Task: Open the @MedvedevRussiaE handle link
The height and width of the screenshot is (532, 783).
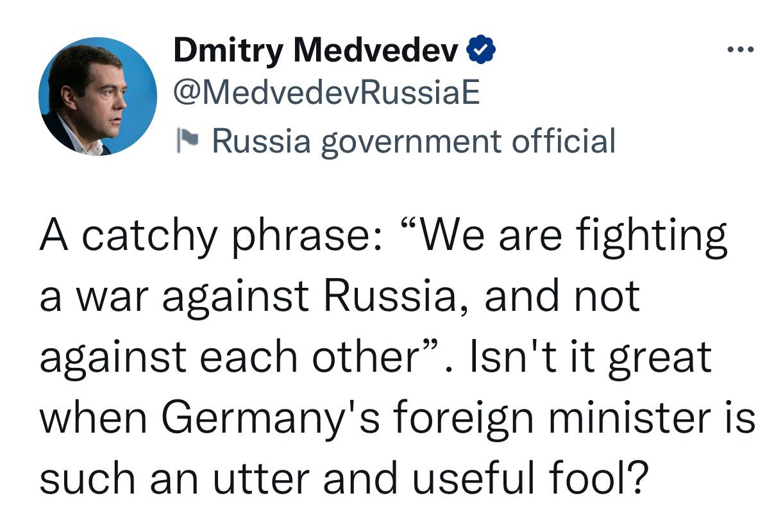Action: pos(326,95)
